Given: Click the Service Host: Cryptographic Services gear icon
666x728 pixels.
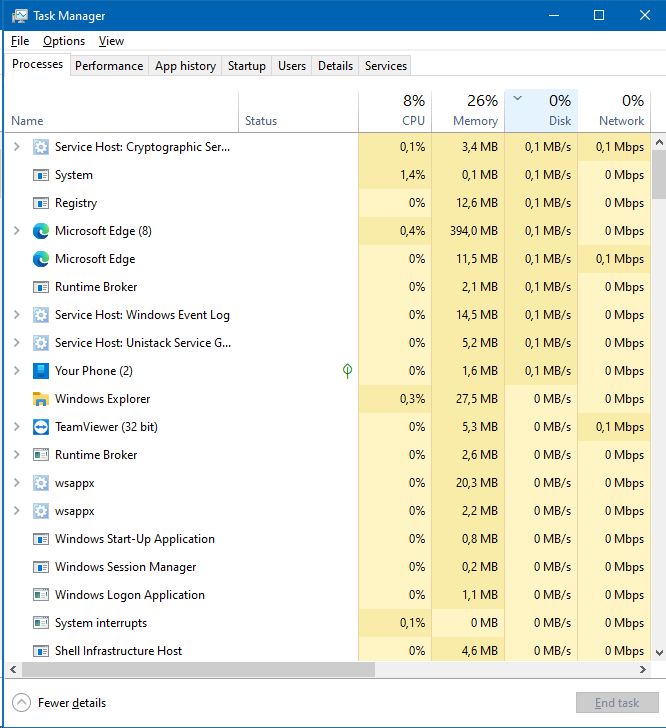Looking at the screenshot, I should pyautogui.click(x=41, y=147).
